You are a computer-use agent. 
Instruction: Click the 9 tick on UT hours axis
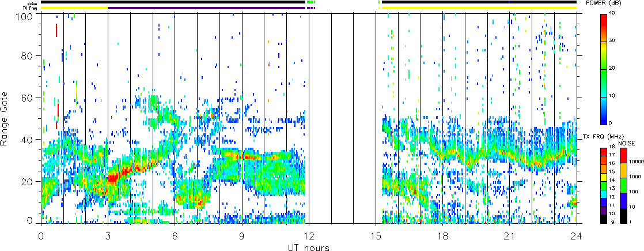pyautogui.click(x=242, y=236)
